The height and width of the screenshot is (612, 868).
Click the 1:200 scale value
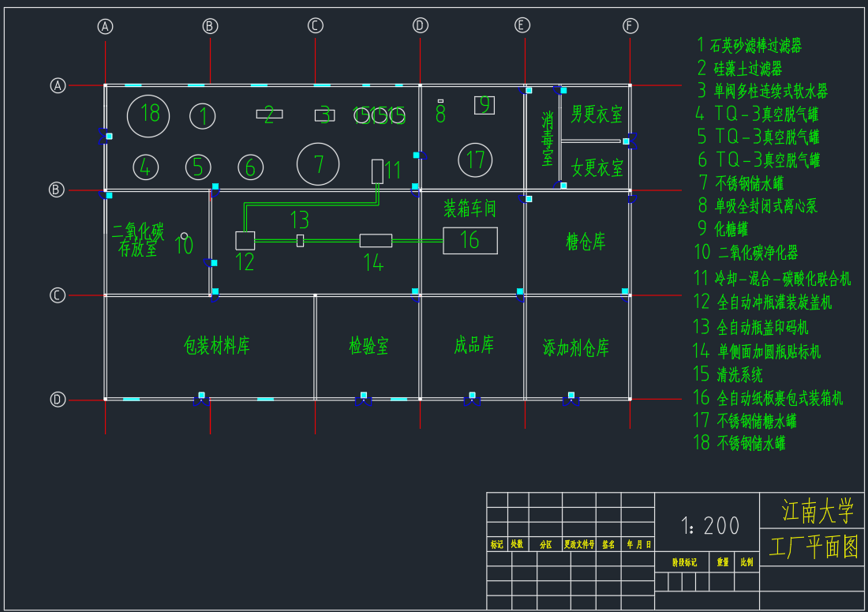pos(710,526)
